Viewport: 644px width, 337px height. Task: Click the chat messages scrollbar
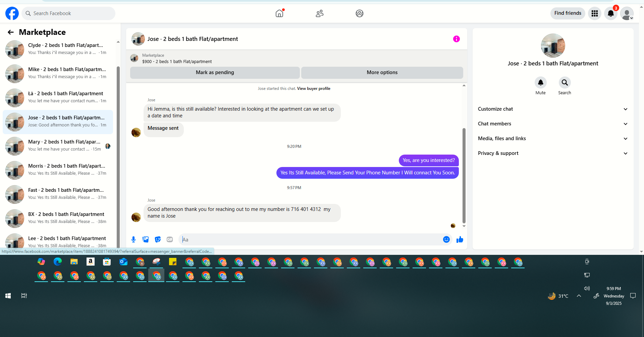pos(464,175)
